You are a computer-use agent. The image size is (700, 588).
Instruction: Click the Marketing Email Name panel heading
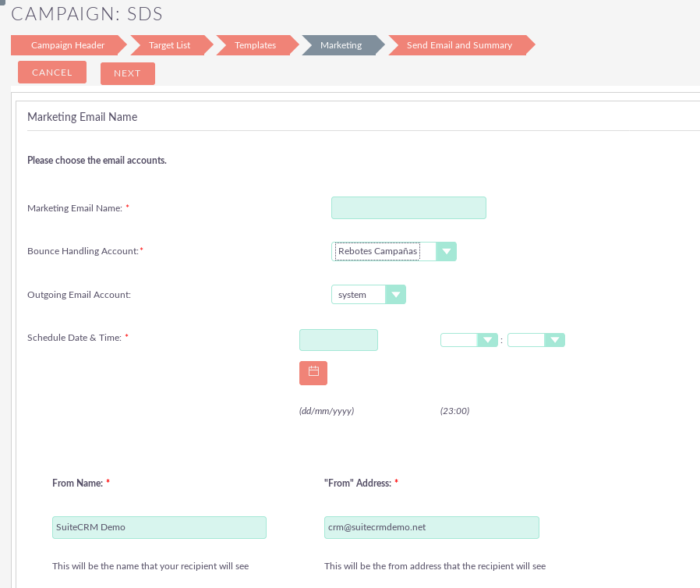pyautogui.click(x=82, y=117)
